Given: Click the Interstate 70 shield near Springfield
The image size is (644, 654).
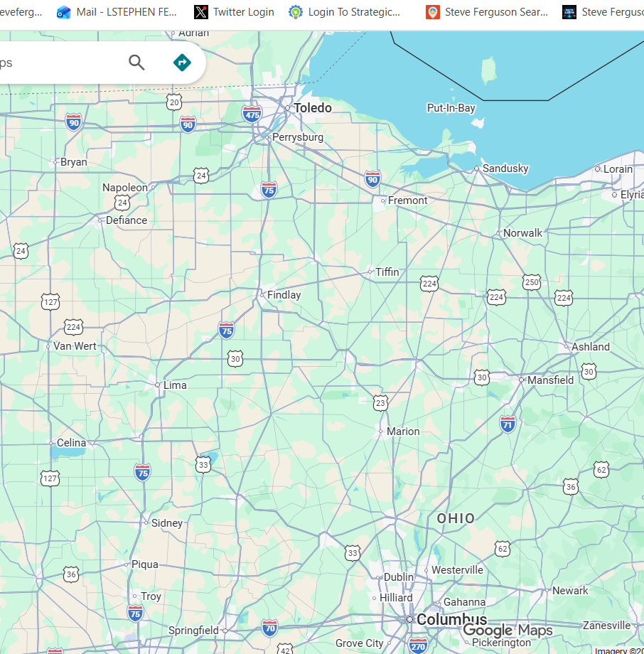Looking at the screenshot, I should point(269,628).
